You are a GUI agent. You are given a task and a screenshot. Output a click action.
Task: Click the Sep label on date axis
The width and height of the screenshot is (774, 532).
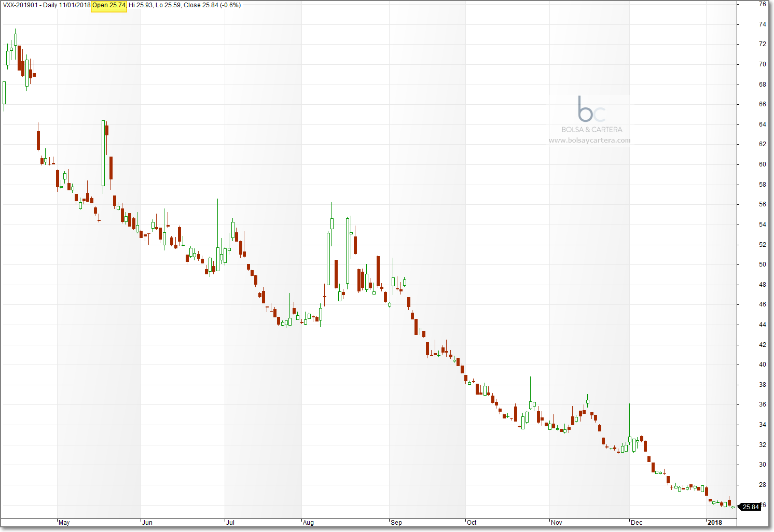tap(396, 523)
